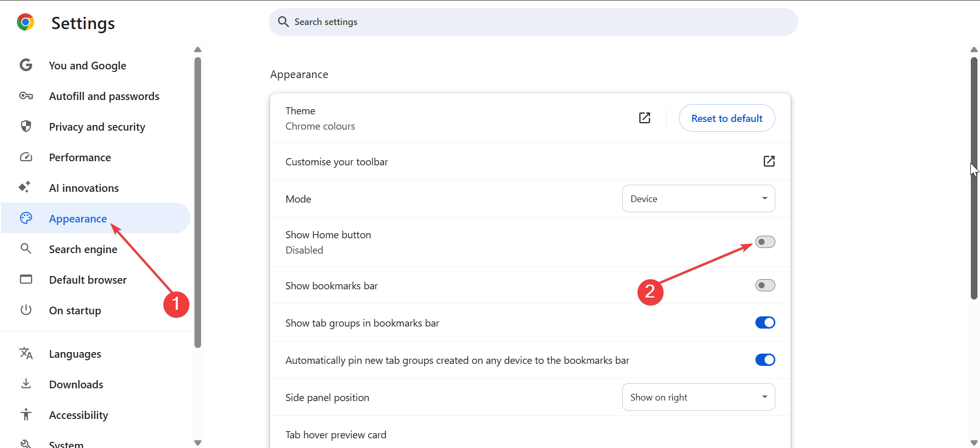Click Autofill and passwords key icon

coord(26,96)
